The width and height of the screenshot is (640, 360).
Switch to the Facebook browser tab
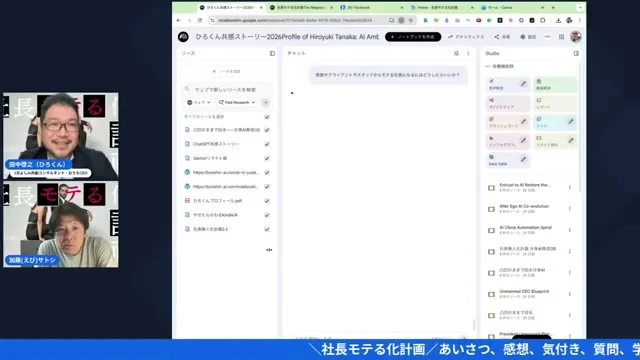click(x=371, y=7)
